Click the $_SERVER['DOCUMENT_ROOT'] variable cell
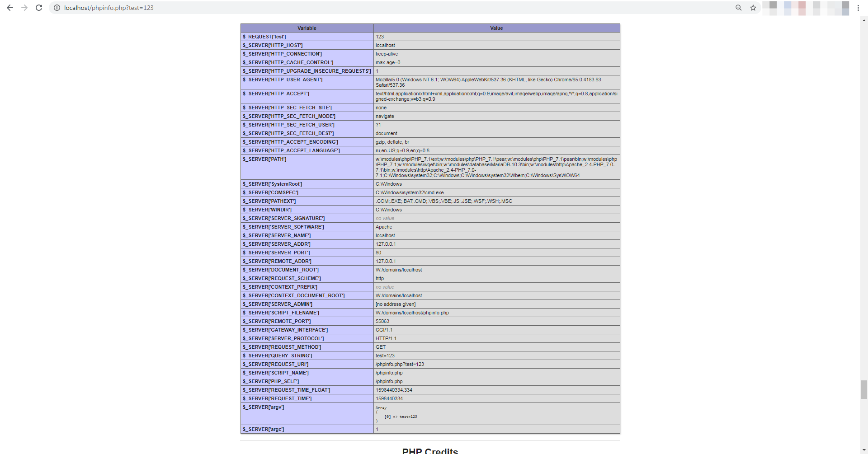 pyautogui.click(x=281, y=270)
